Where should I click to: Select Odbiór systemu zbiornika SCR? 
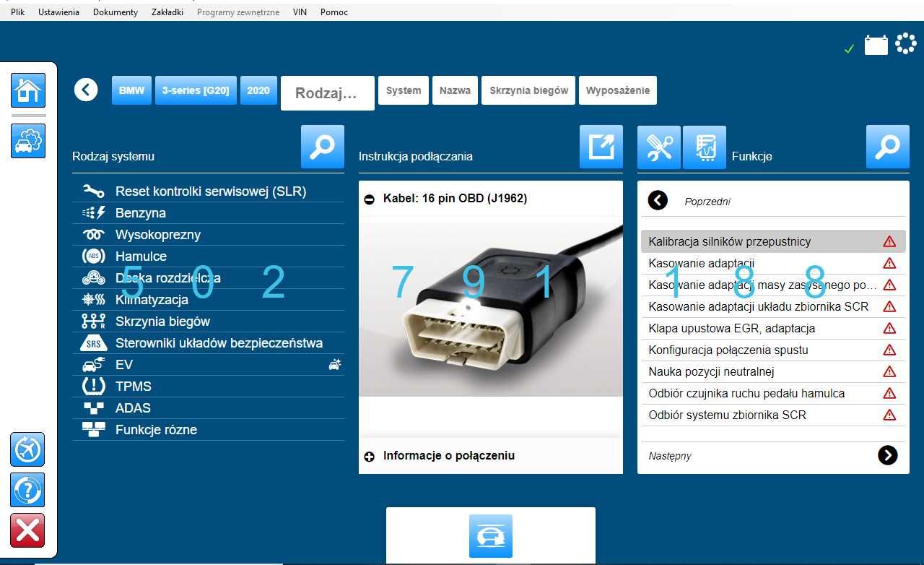pyautogui.click(x=773, y=415)
